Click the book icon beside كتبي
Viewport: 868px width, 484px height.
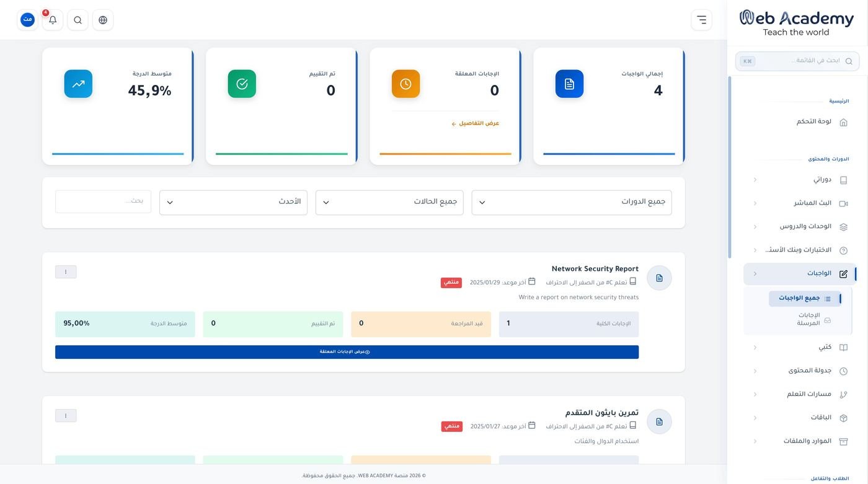click(843, 348)
